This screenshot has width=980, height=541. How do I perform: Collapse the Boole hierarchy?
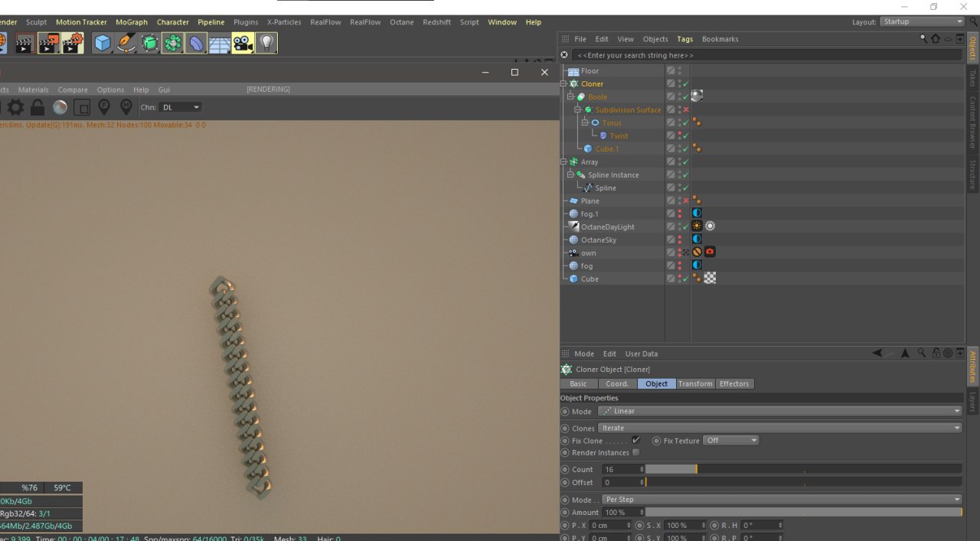570,97
